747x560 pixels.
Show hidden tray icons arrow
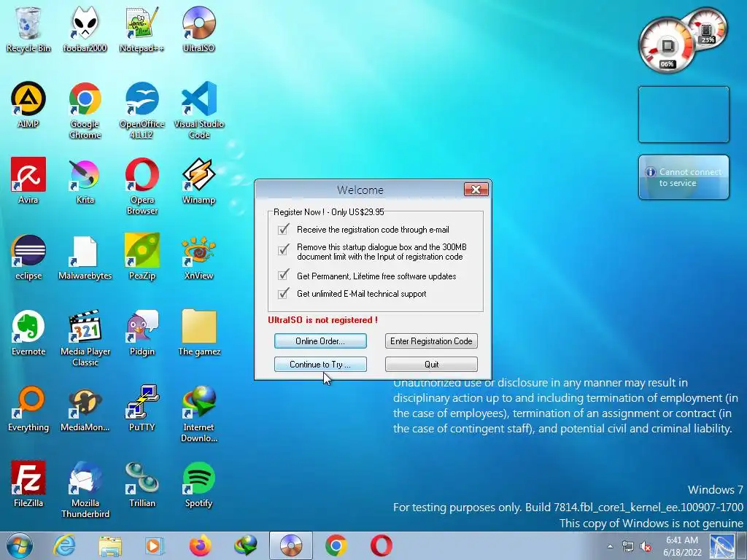coord(610,546)
